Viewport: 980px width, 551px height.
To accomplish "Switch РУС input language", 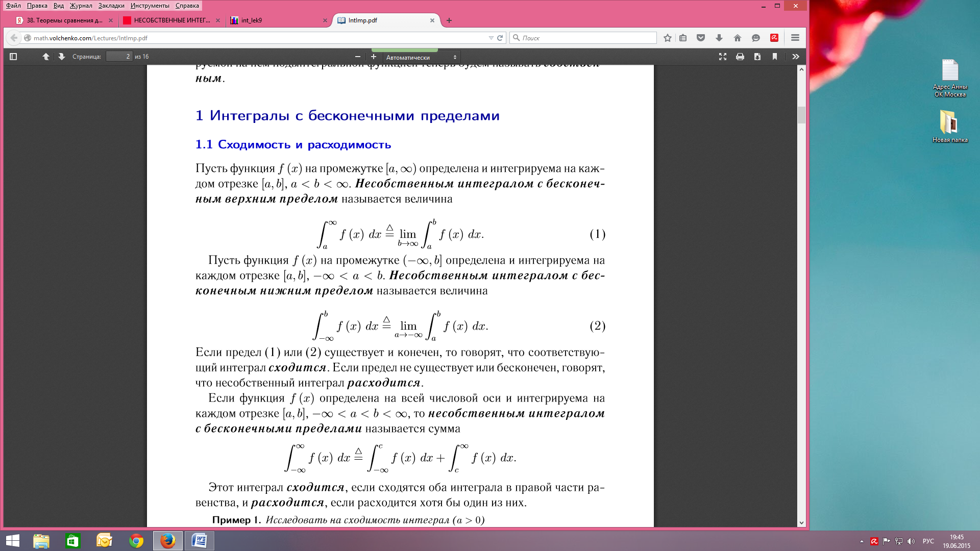I will tap(928, 541).
